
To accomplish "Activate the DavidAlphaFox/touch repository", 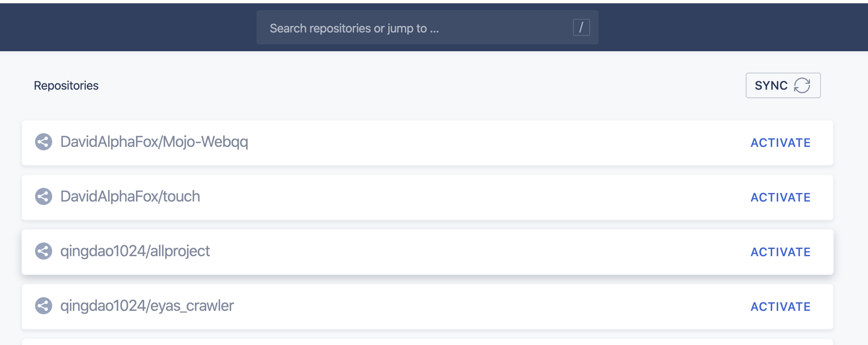I will (x=780, y=197).
